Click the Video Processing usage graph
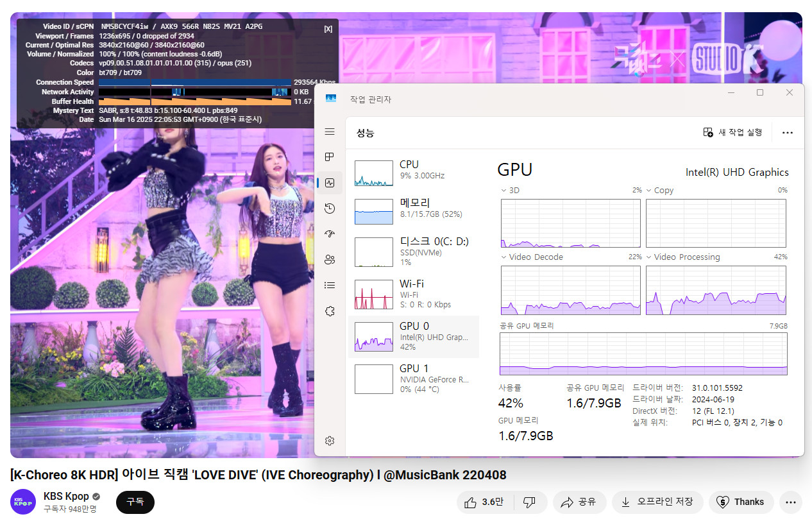Screen dimensions: 812x521 [716, 290]
